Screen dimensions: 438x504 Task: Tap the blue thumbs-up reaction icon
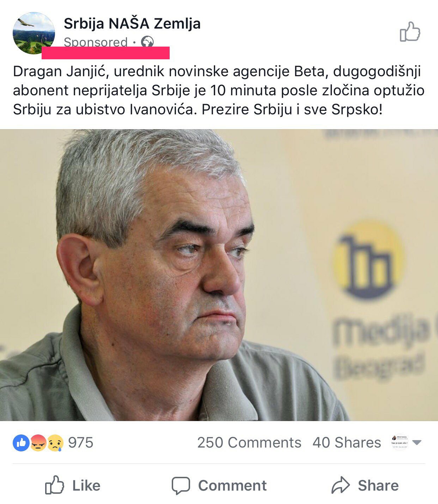tap(21, 443)
